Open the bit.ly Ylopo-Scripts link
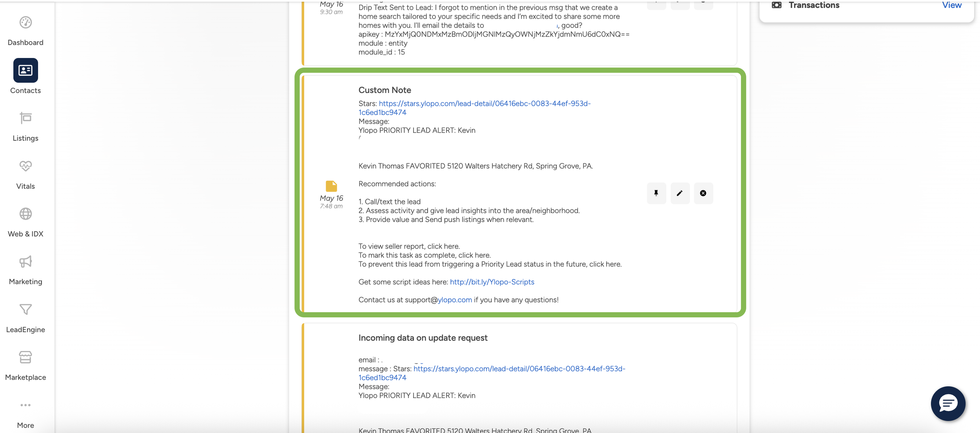The height and width of the screenshot is (433, 980). click(x=492, y=282)
